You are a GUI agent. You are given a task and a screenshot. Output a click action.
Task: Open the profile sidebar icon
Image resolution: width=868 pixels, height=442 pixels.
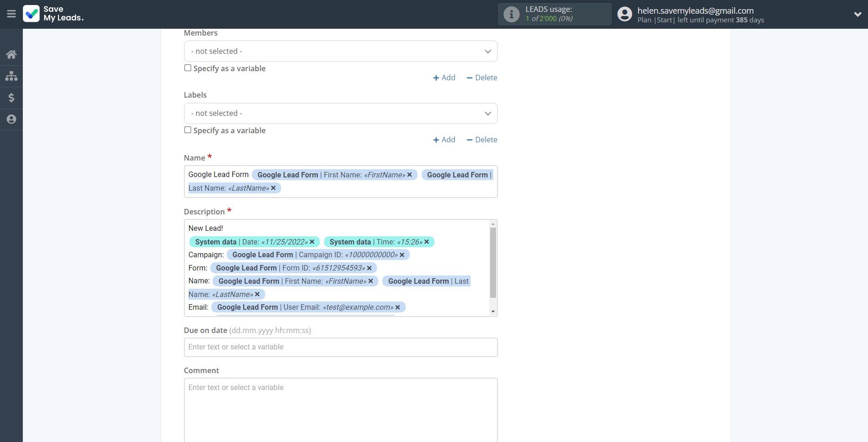click(x=11, y=119)
